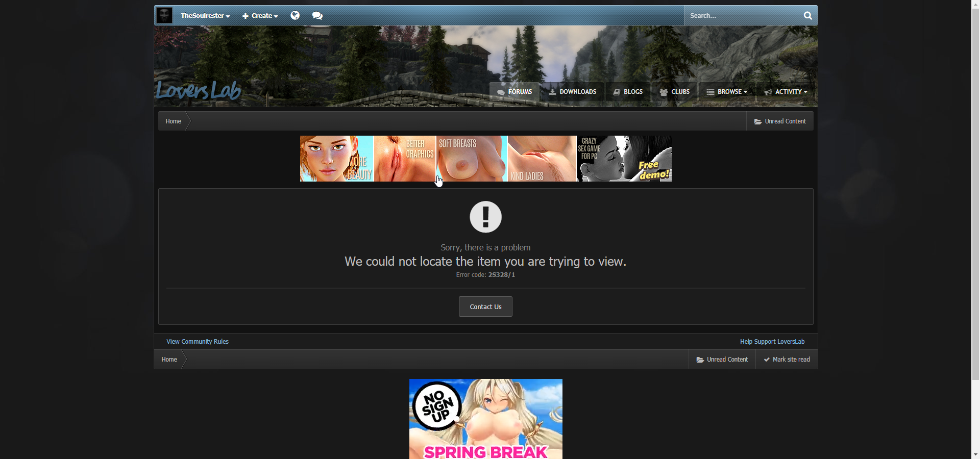The width and height of the screenshot is (980, 459).
Task: Open the Create dropdown menu
Action: pos(260,16)
